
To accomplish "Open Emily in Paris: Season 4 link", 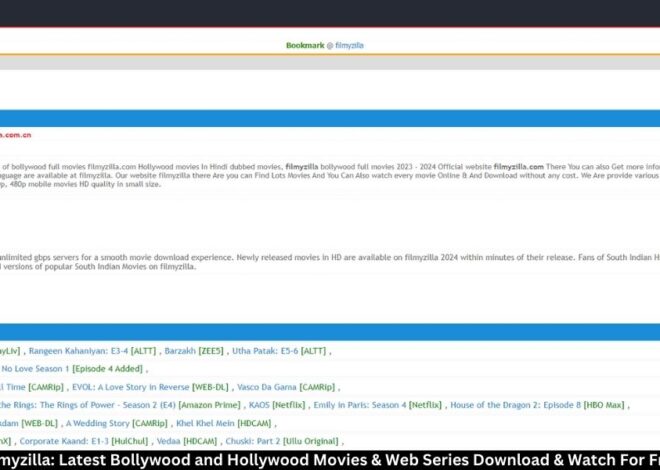I will (x=359, y=405).
